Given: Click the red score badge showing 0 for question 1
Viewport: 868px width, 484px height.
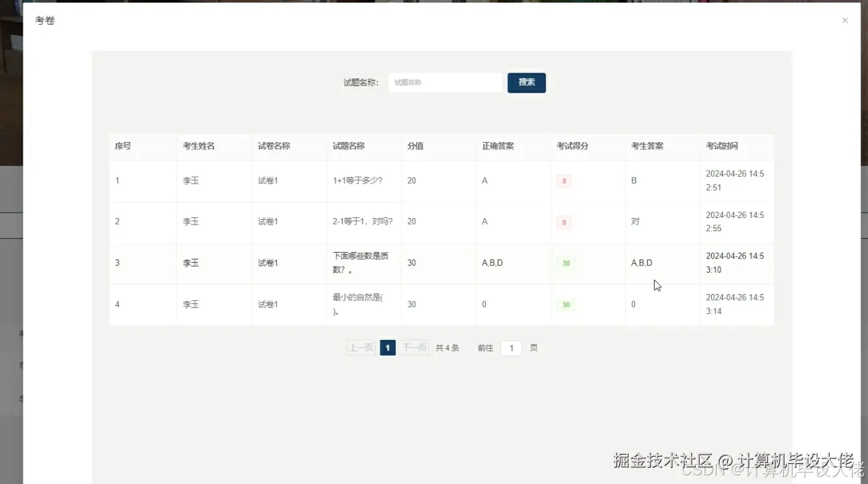Looking at the screenshot, I should pos(564,181).
